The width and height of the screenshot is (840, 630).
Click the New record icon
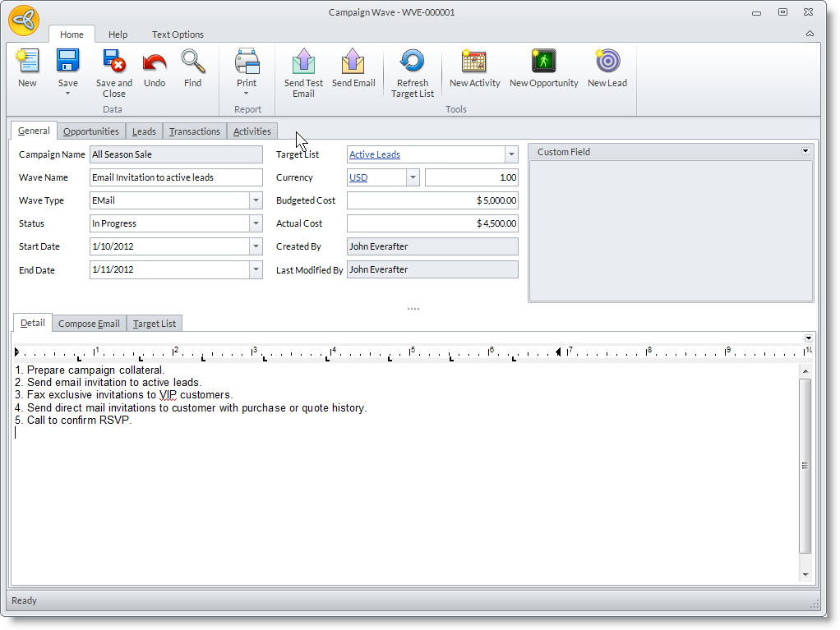click(x=27, y=62)
